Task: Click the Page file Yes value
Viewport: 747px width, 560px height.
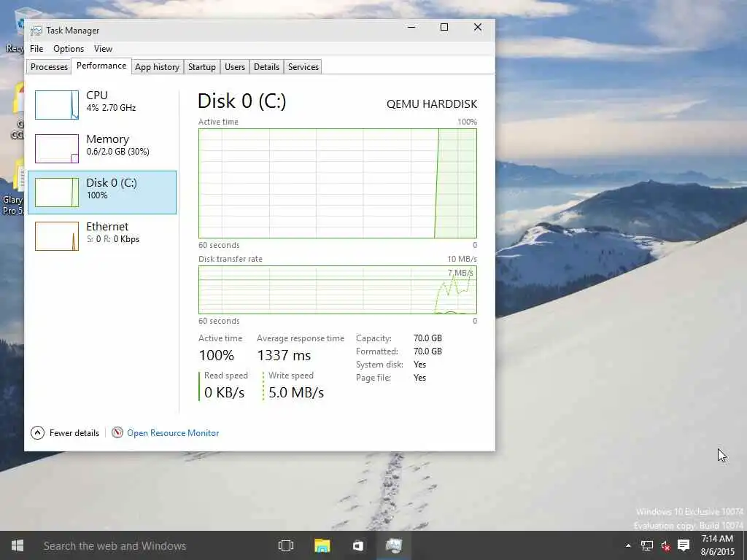Action: pos(419,378)
